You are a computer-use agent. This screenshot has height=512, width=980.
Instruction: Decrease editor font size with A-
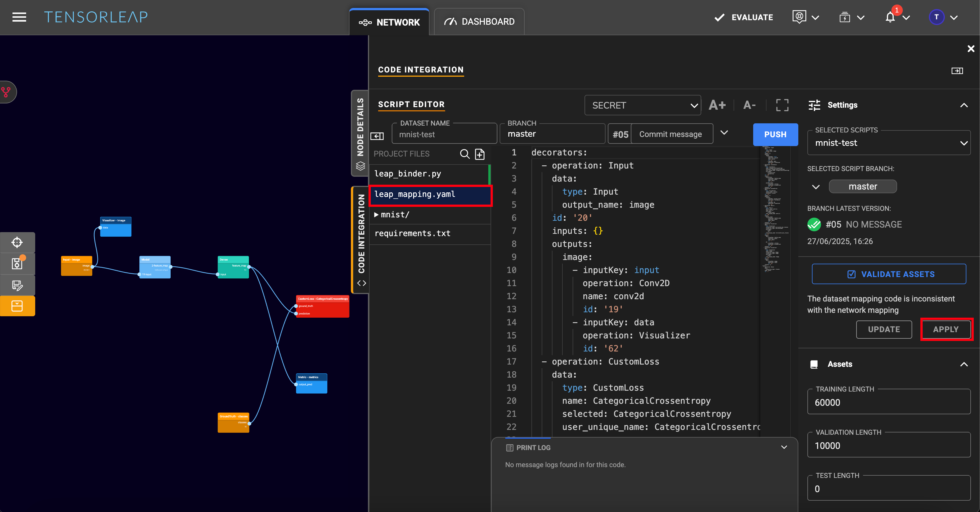click(x=749, y=105)
